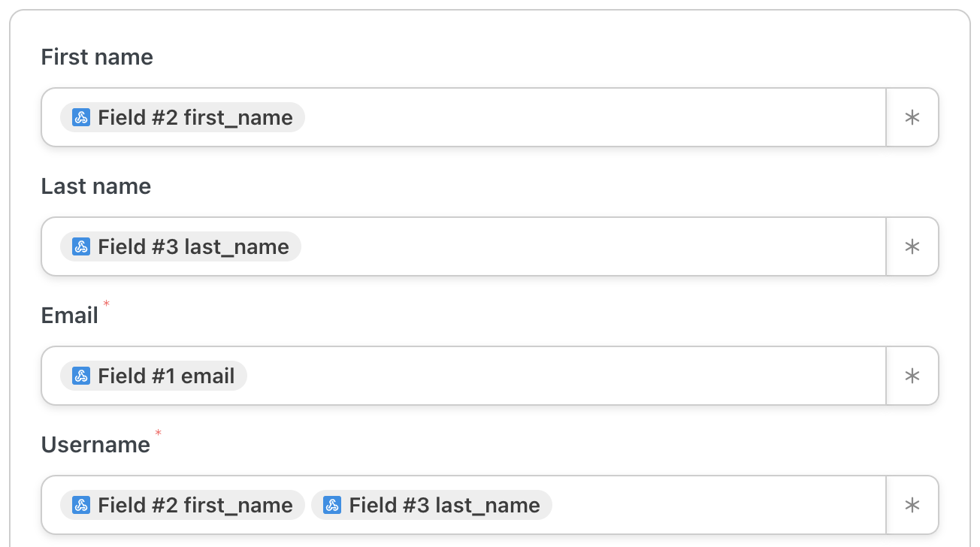Select the first_name pill text in Username field

pyautogui.click(x=195, y=506)
